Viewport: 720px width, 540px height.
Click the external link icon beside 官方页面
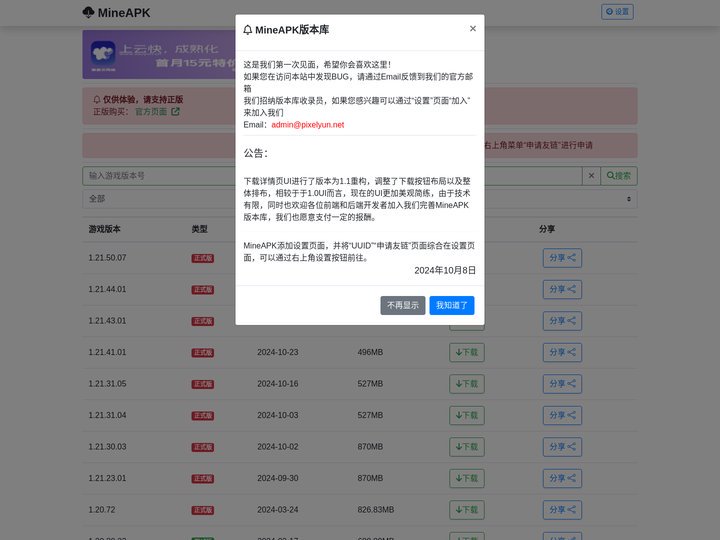click(x=175, y=112)
